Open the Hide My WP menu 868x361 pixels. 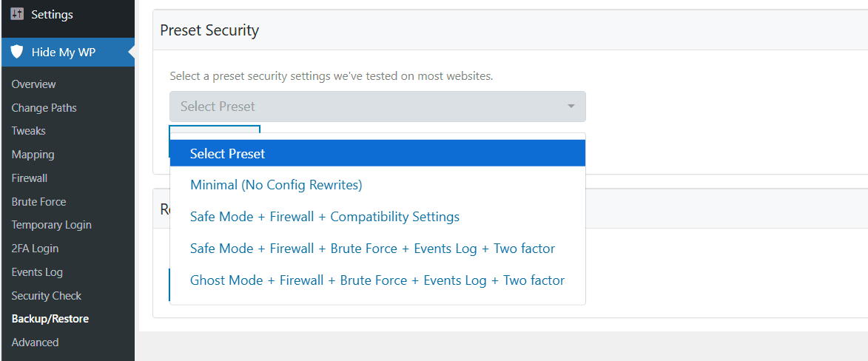[x=67, y=52]
